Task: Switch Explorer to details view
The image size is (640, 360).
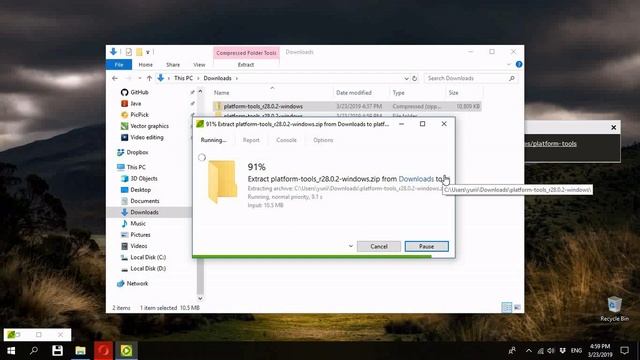Action: [x=507, y=307]
